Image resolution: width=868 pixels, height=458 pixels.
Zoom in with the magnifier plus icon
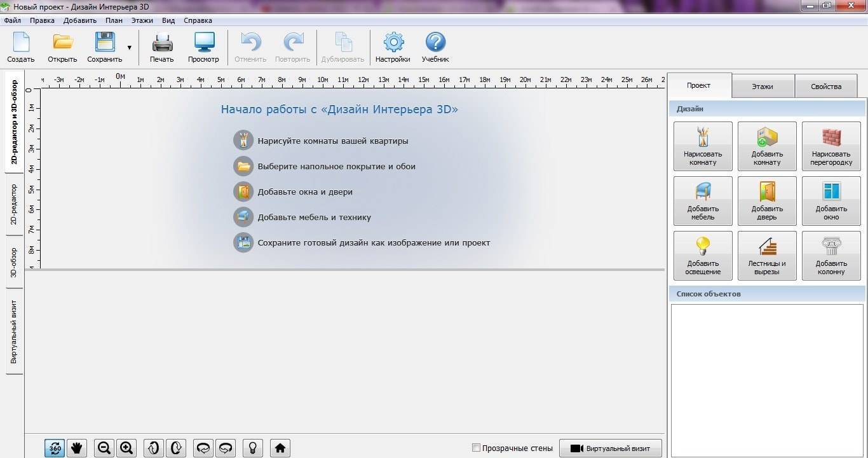point(126,448)
